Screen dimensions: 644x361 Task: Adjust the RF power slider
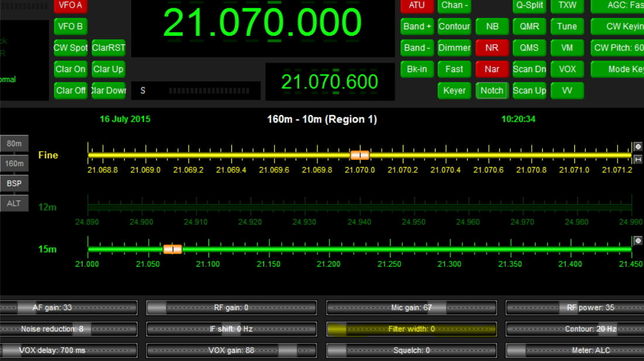click(575, 308)
